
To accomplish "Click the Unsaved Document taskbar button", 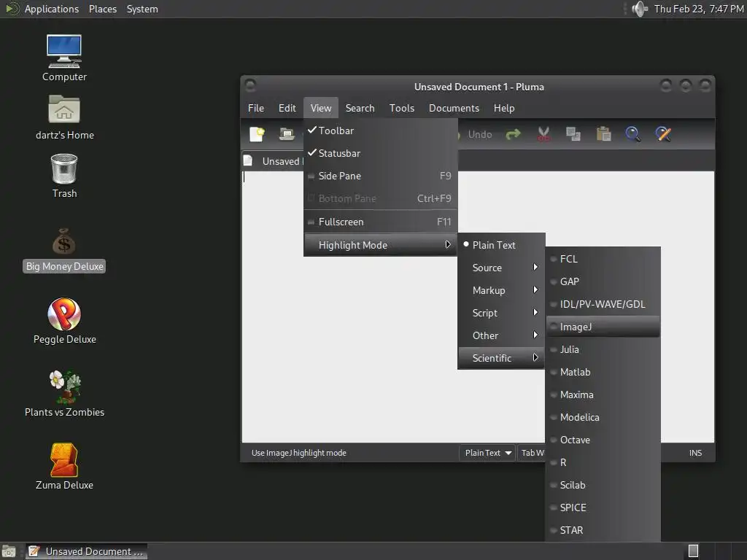I will 86,551.
